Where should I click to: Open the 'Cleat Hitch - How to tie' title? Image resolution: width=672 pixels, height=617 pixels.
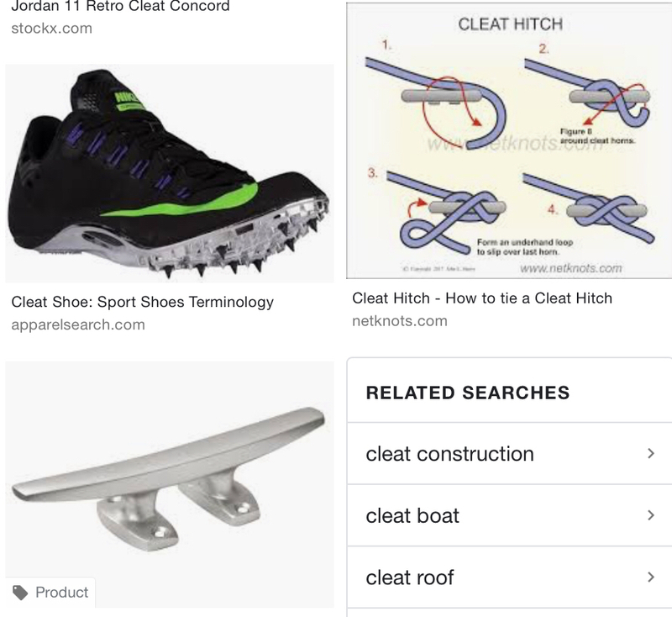tap(482, 298)
